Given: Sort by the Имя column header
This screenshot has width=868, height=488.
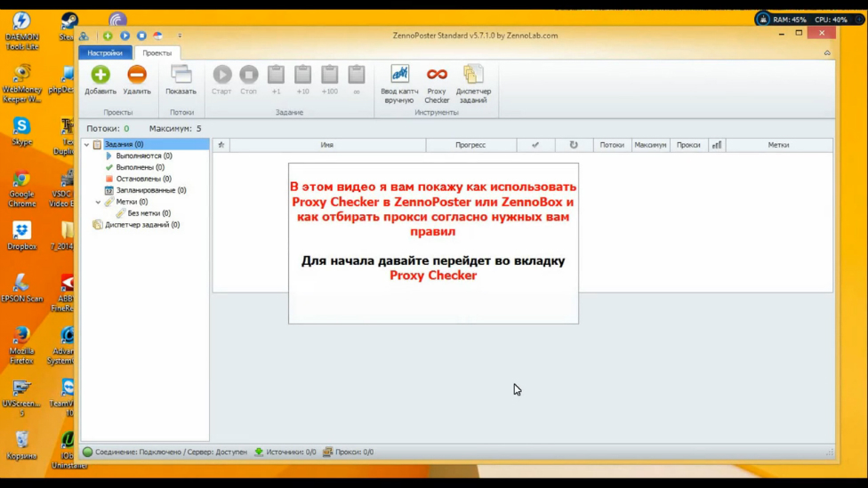Looking at the screenshot, I should 327,145.
